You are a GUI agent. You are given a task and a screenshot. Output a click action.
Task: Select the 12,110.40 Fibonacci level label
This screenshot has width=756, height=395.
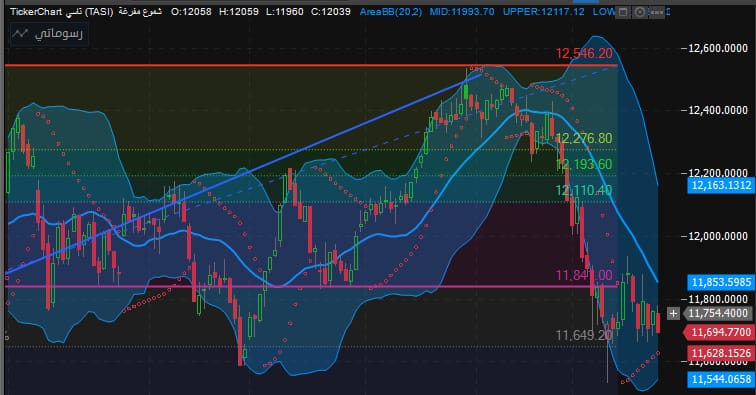(x=584, y=191)
